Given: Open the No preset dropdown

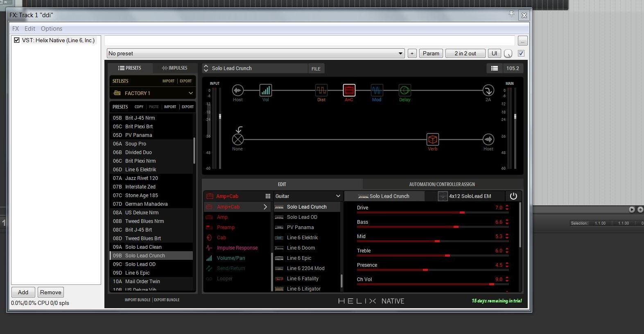Looking at the screenshot, I should [256, 53].
